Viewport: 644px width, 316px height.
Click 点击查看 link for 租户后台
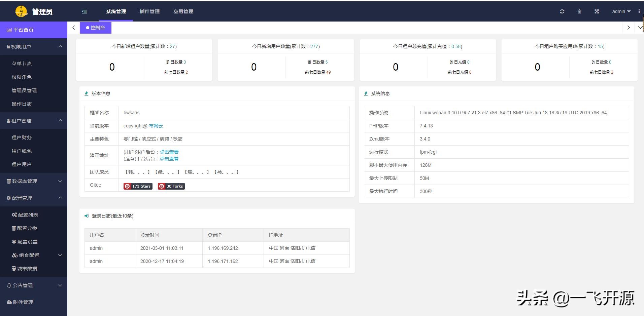tap(169, 152)
